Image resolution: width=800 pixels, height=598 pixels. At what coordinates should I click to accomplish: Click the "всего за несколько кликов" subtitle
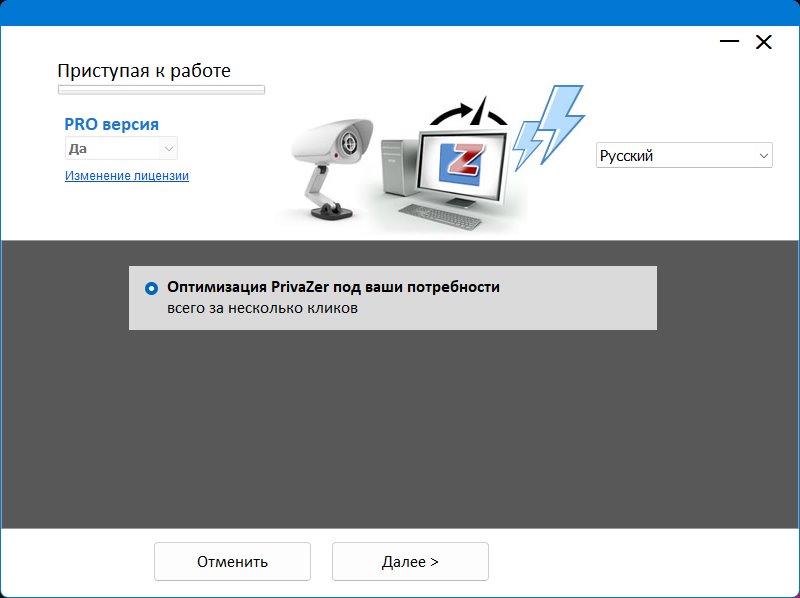(262, 309)
